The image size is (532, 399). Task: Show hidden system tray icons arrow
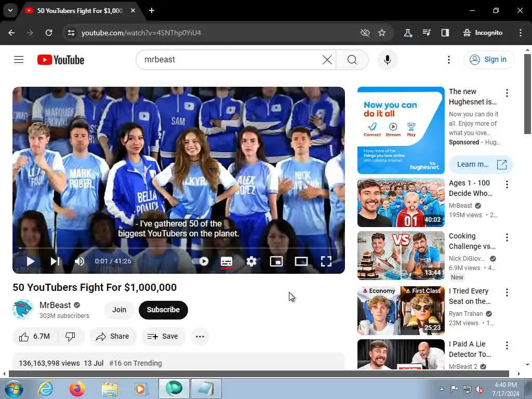point(442,389)
